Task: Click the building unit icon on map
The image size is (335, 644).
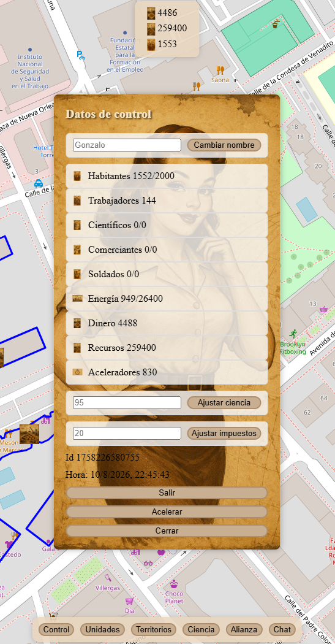Action: [x=29, y=434]
